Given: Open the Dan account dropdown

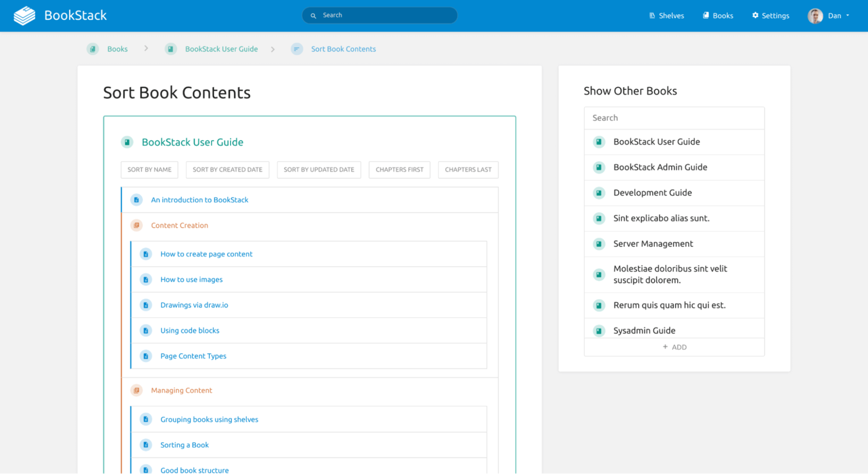Looking at the screenshot, I should click(830, 15).
